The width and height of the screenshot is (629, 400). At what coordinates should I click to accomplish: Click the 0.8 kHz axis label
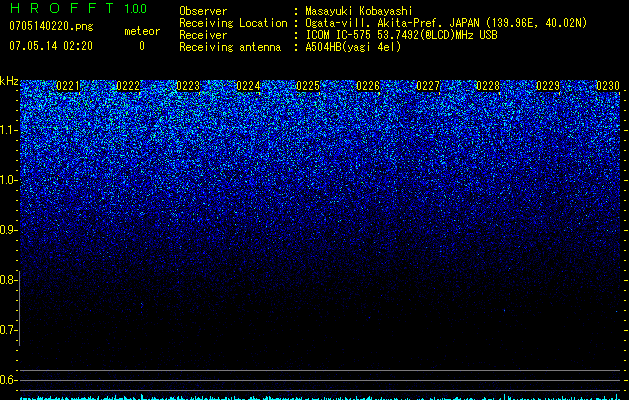coord(8,280)
